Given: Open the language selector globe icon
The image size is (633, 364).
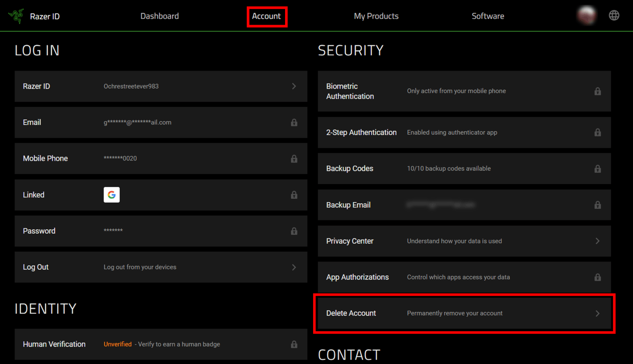Looking at the screenshot, I should point(614,15).
